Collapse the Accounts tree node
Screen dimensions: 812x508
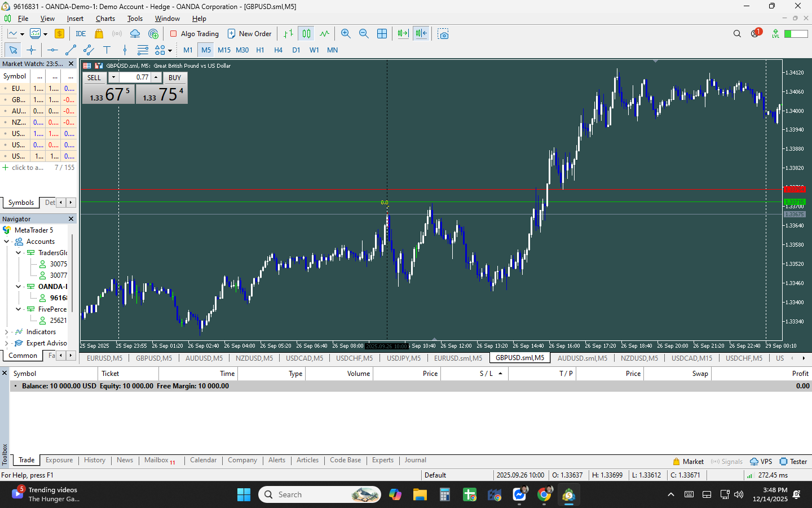(x=7, y=242)
